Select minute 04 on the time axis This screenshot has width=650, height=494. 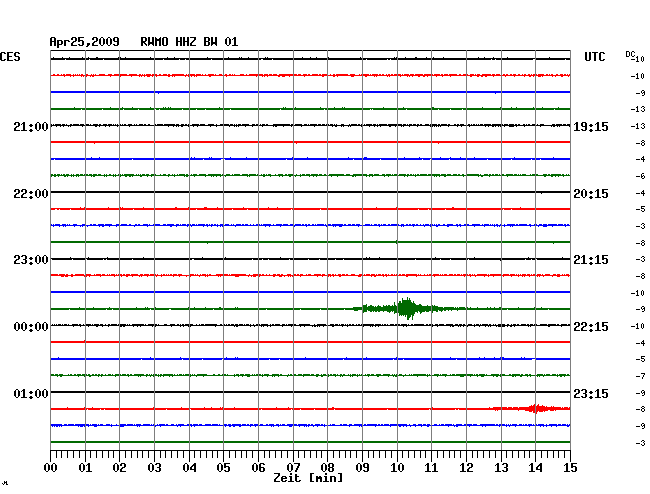pos(189,468)
